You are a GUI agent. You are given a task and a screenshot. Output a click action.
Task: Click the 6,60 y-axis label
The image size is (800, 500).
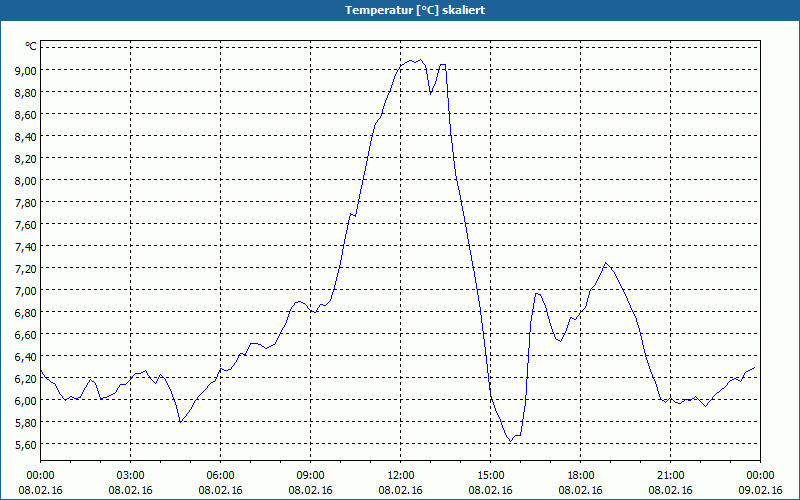pyautogui.click(x=26, y=335)
